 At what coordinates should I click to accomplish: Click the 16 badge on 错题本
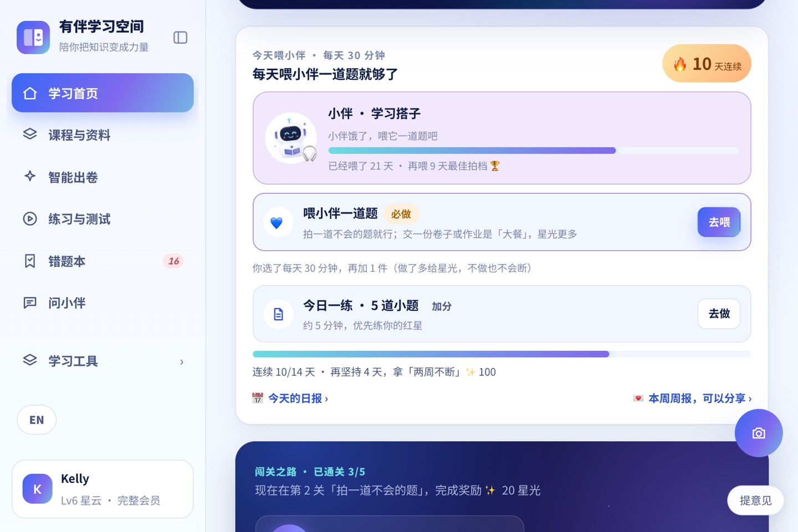coord(173,261)
